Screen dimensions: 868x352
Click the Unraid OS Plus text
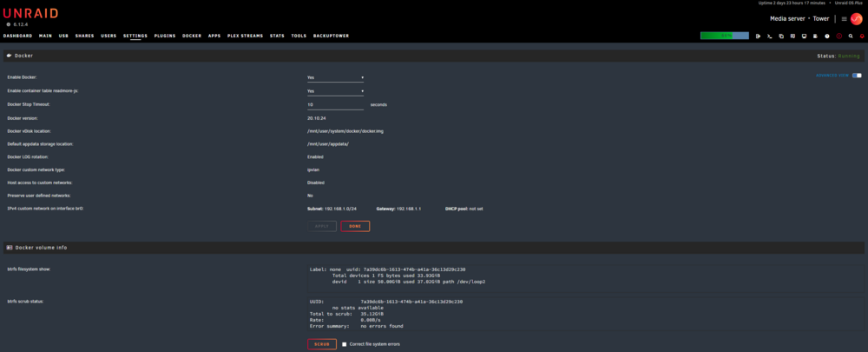tap(849, 3)
